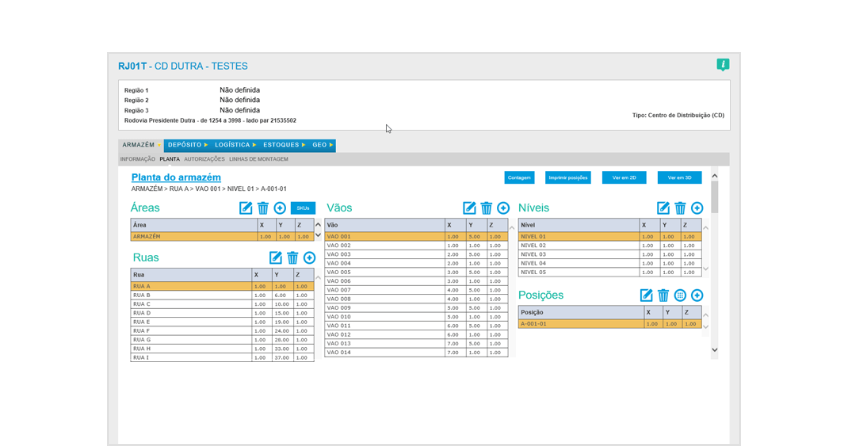
Task: Open the DEPÓSITO menu
Action: 187,145
